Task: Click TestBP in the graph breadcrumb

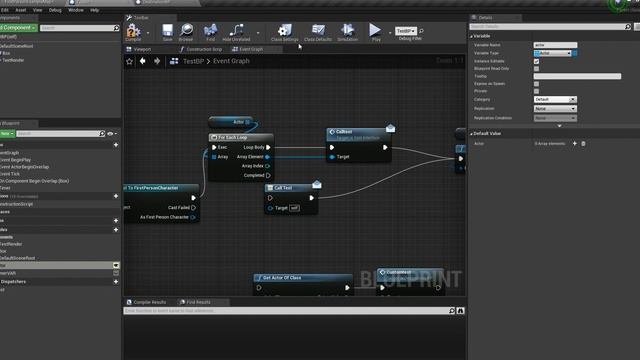Action: point(193,61)
